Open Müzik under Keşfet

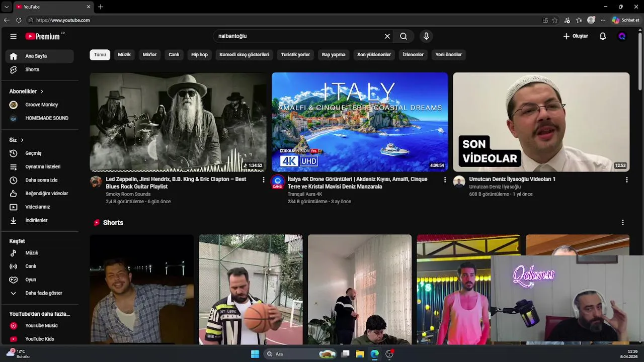(40, 253)
